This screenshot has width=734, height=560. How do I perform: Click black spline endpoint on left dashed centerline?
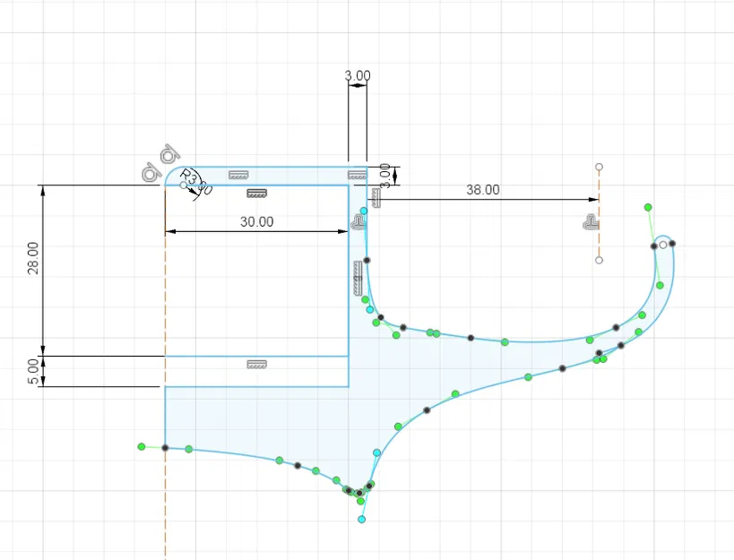165,448
